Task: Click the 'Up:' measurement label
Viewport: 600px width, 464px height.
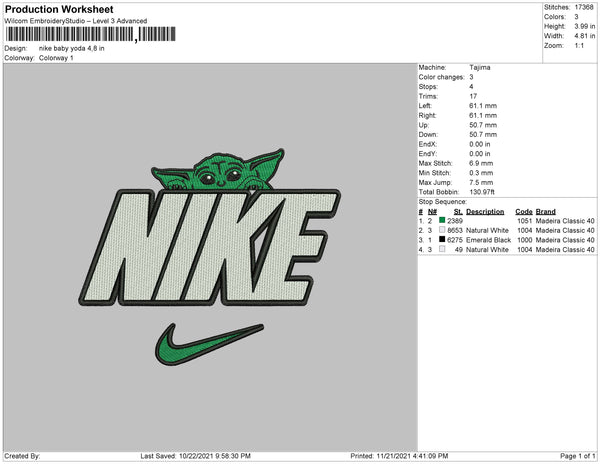Action: (x=424, y=125)
